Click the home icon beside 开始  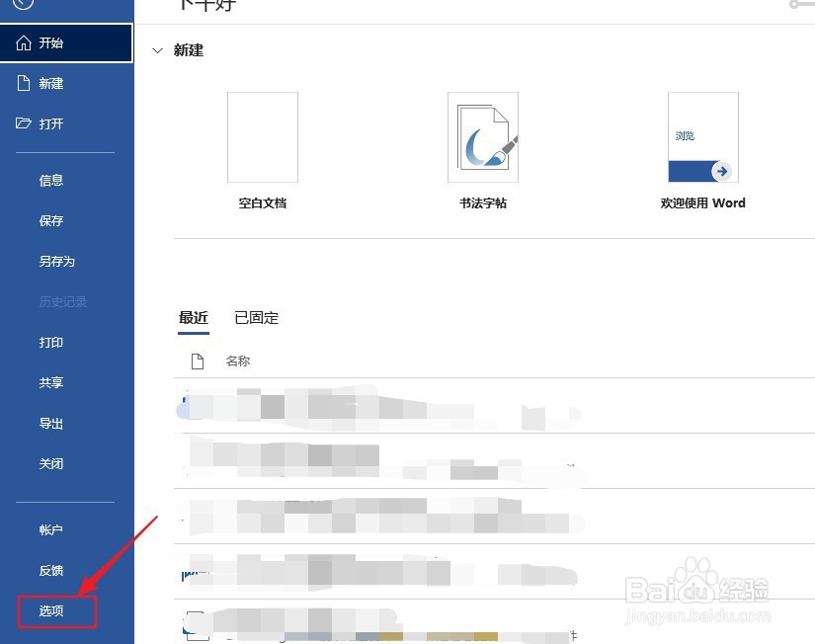click(24, 42)
